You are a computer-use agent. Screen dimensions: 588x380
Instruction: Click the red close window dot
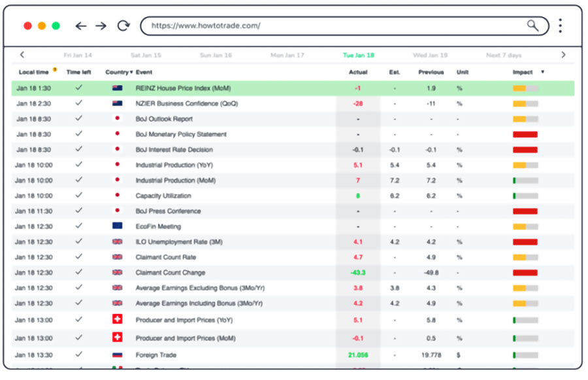[27, 26]
